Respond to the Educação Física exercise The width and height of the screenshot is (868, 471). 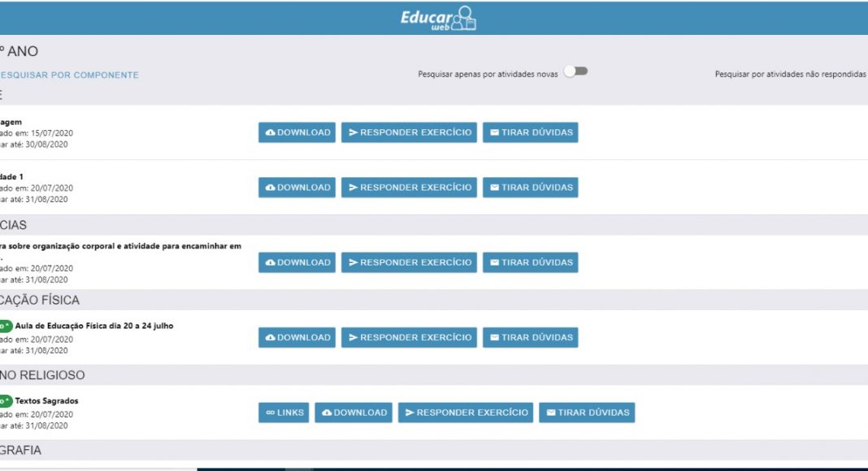[409, 338]
